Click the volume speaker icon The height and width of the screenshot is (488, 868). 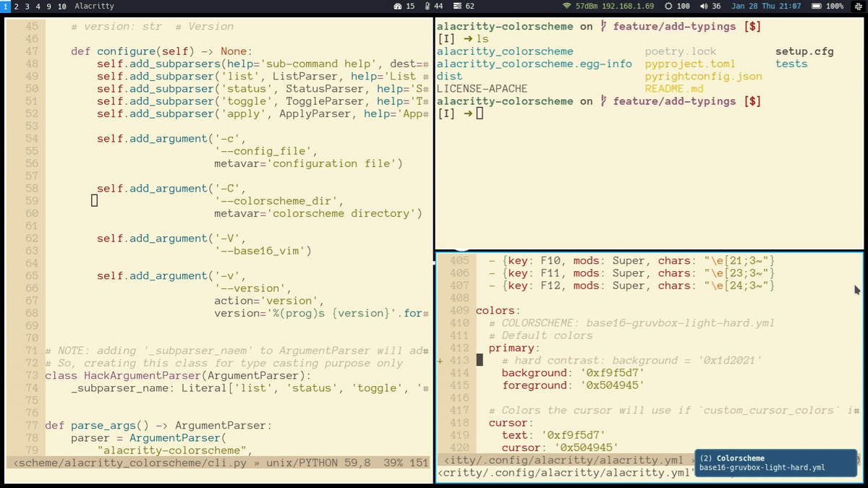pos(705,6)
